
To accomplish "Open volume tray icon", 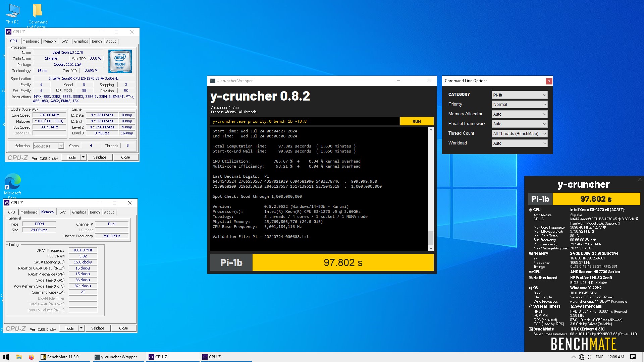I will point(589,357).
